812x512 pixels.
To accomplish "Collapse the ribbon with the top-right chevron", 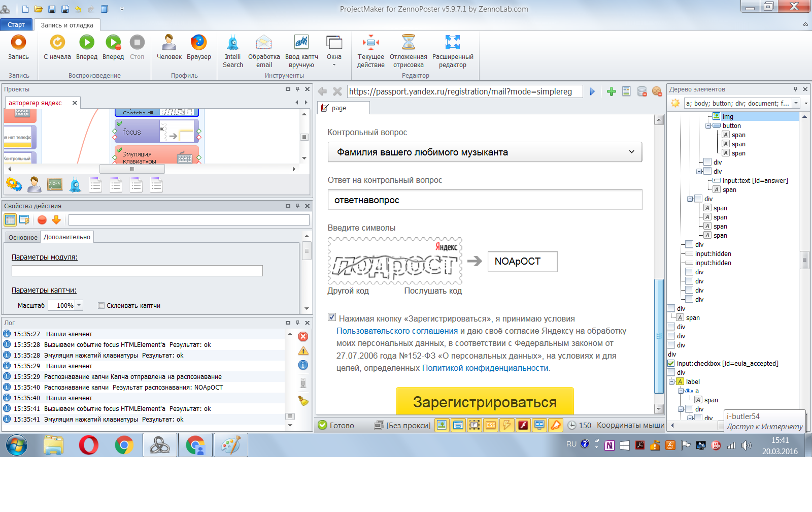I will pos(805,24).
